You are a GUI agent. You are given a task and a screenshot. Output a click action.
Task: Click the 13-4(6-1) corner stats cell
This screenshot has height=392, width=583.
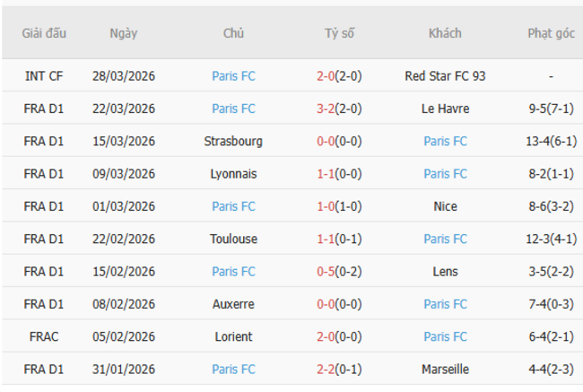(551, 141)
